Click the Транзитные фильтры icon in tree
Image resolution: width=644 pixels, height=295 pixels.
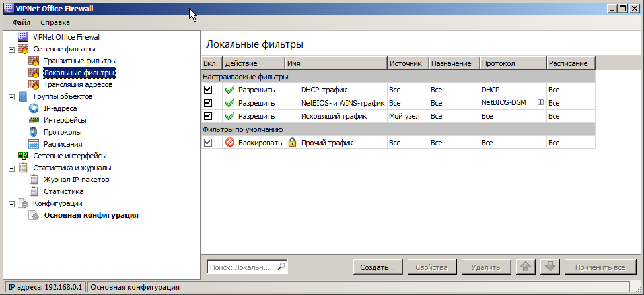click(34, 61)
